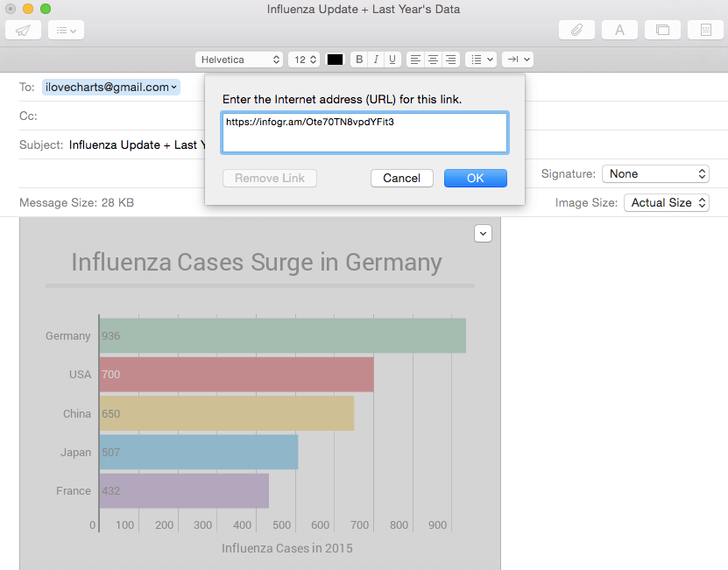Viewport: 728px width, 570px height.
Task: Open the Helvetica font dropdown
Action: [x=239, y=59]
